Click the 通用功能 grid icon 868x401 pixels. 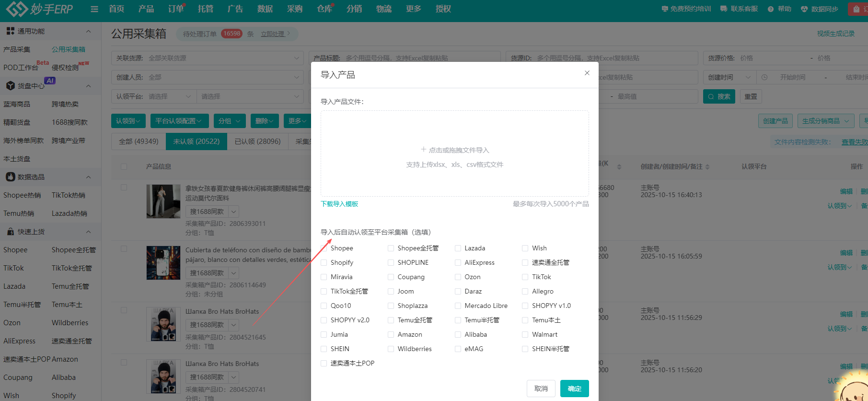tap(10, 31)
